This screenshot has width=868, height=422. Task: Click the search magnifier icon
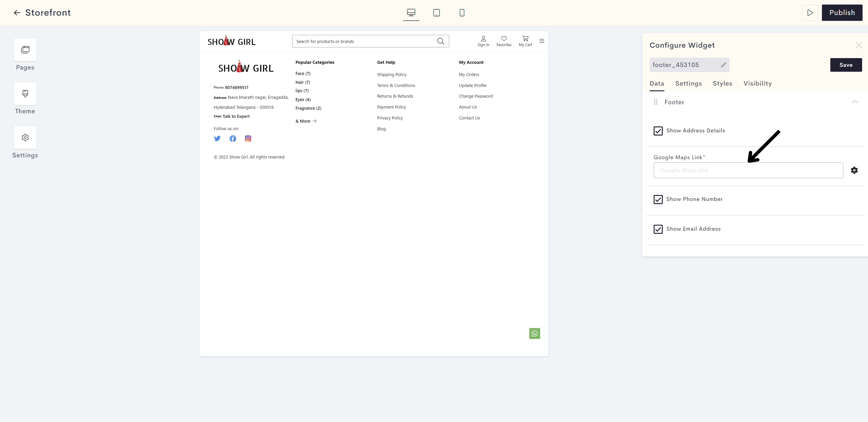[x=440, y=41]
